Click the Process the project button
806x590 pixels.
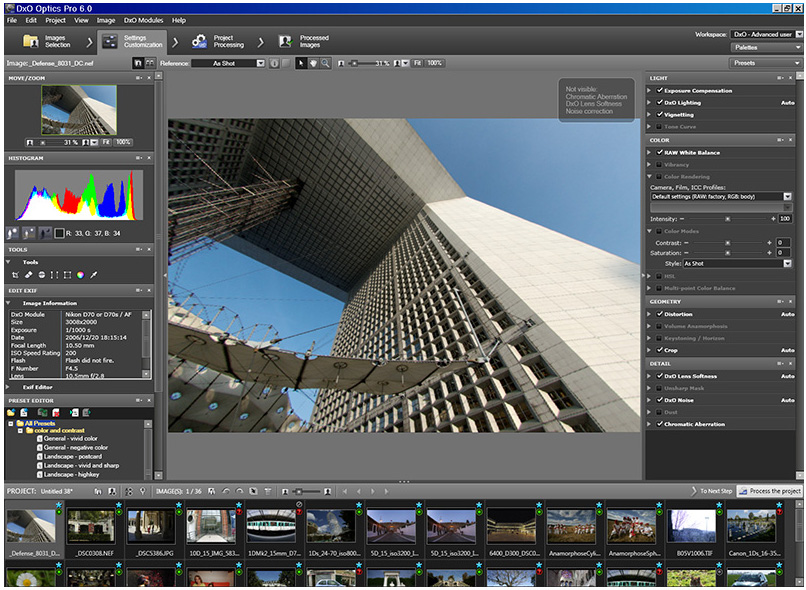point(770,491)
